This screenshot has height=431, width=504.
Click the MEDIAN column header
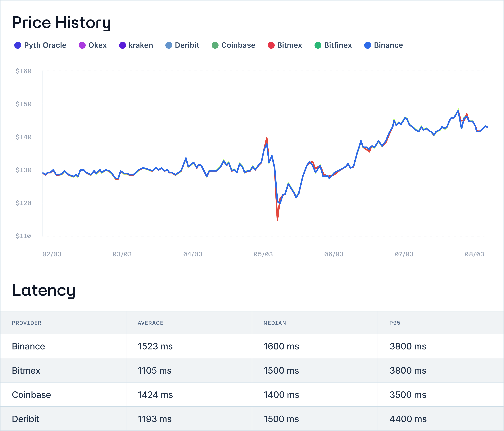tap(275, 323)
